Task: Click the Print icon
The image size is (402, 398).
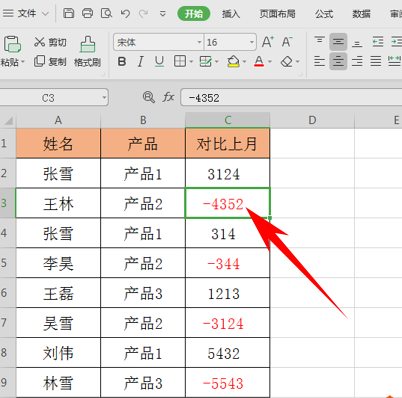Action: (x=87, y=13)
